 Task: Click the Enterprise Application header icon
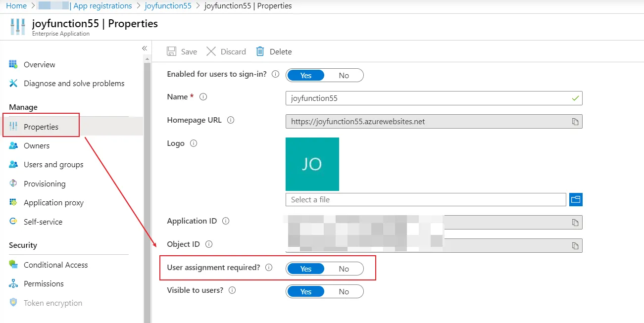(x=17, y=27)
